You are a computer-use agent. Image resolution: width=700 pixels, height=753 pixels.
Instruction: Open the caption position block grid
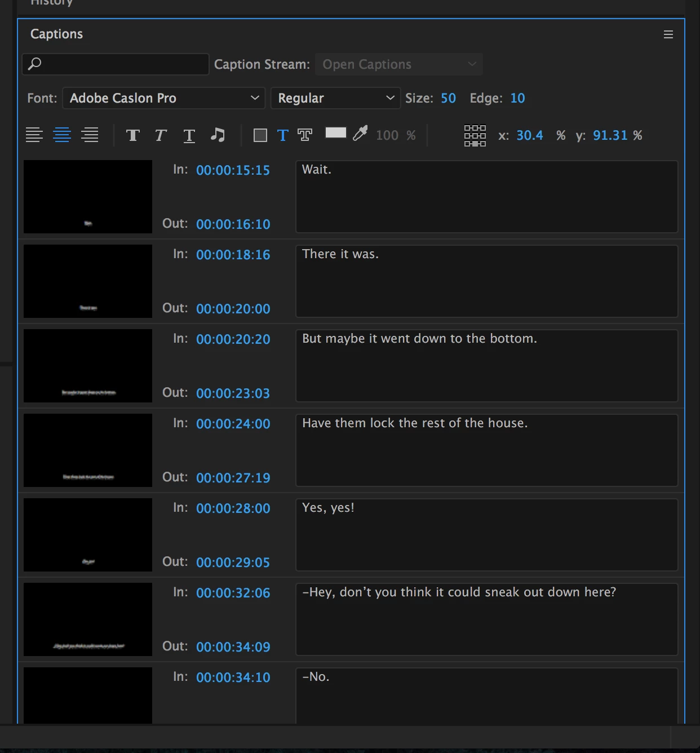[x=475, y=136]
